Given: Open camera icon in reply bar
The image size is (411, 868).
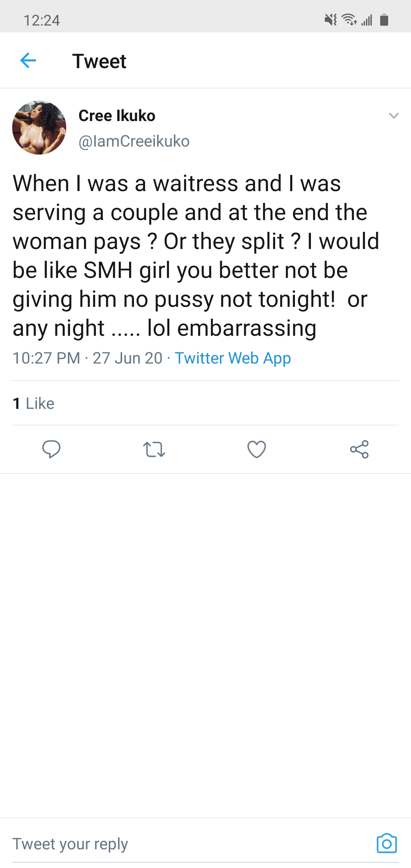Looking at the screenshot, I should pyautogui.click(x=387, y=843).
